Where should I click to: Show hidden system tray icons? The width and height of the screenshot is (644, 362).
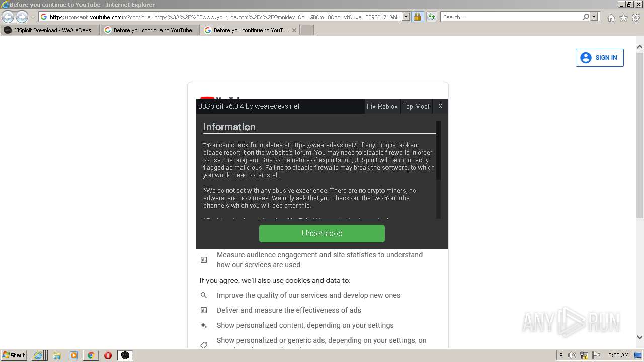coord(561,355)
